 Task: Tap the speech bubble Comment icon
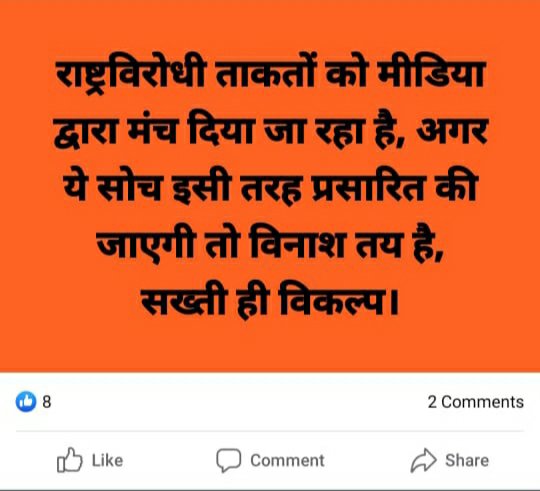point(228,460)
